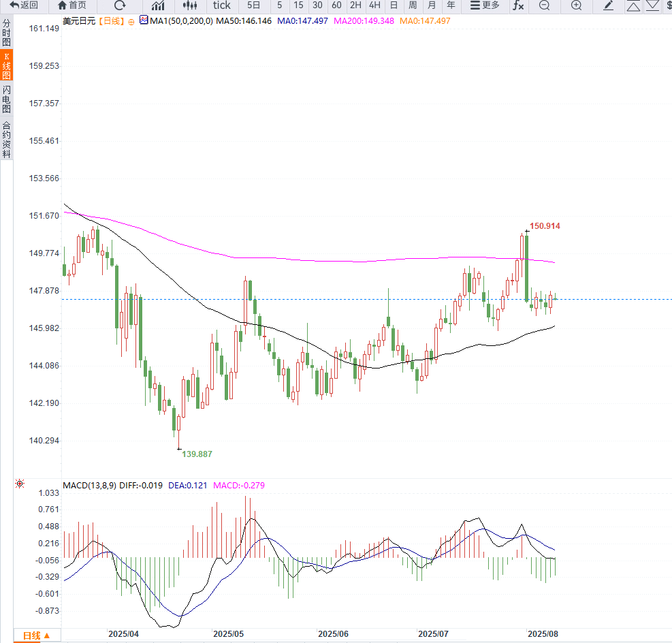Viewport: 672px width, 643px height.
Task: Select the candlestick chart style icon
Action: [190, 5]
